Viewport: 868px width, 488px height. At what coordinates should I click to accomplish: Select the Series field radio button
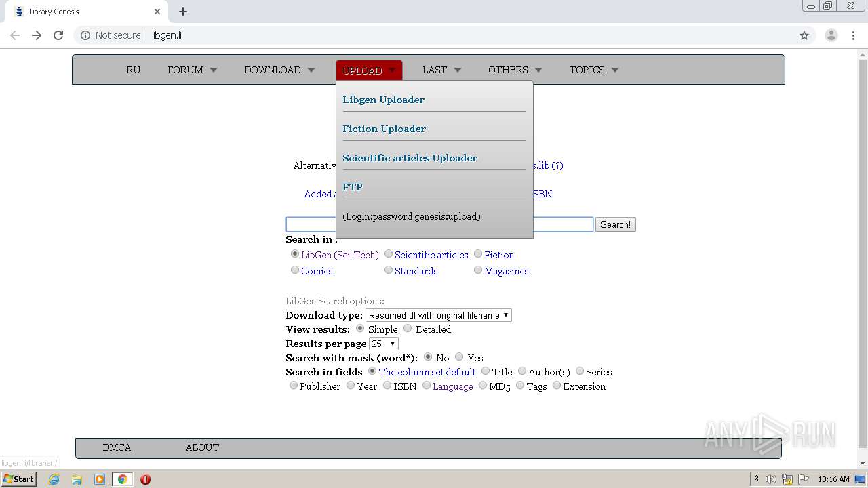pos(580,371)
